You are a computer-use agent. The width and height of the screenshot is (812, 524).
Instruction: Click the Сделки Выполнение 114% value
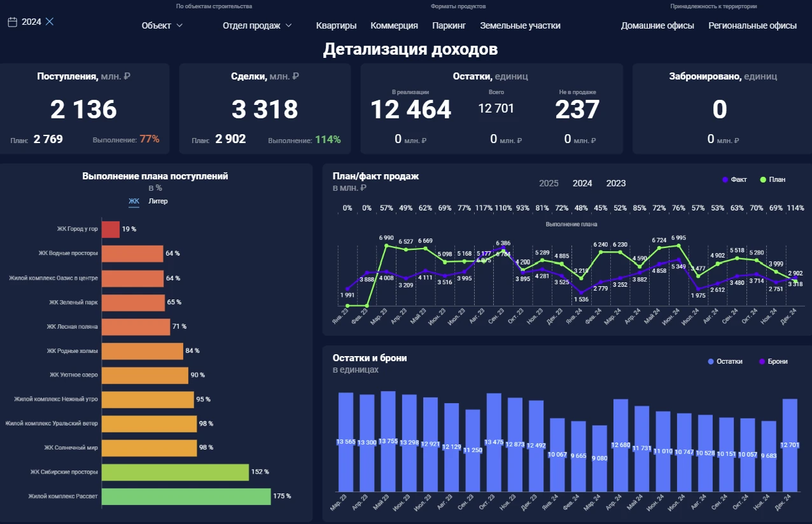tap(328, 139)
